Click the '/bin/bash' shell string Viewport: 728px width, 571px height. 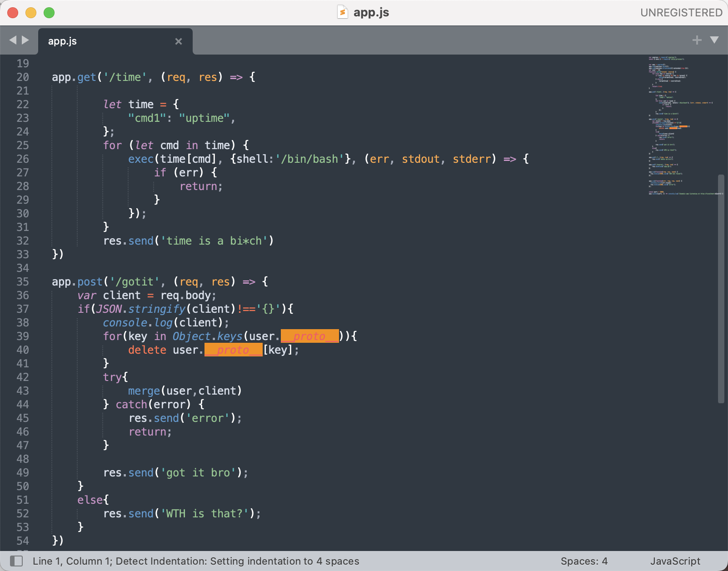[310, 159]
